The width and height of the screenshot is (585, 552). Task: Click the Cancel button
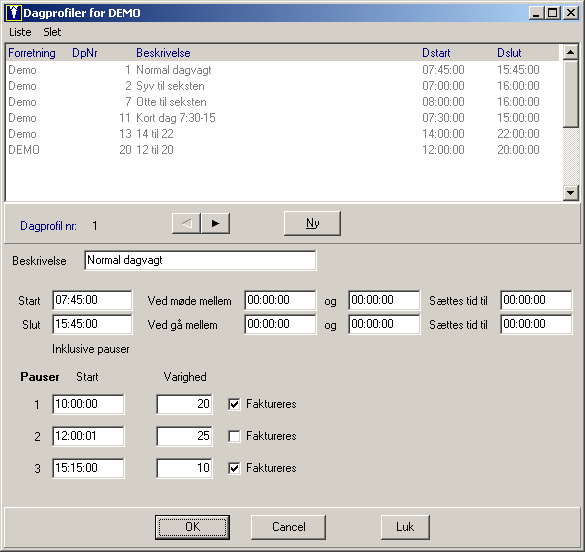coord(288,527)
